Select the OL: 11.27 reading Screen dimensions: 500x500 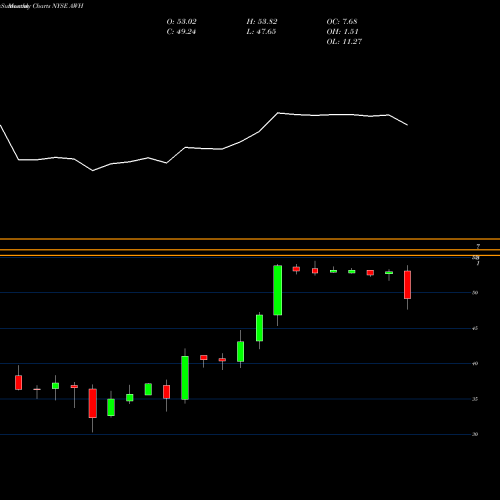pyautogui.click(x=344, y=42)
